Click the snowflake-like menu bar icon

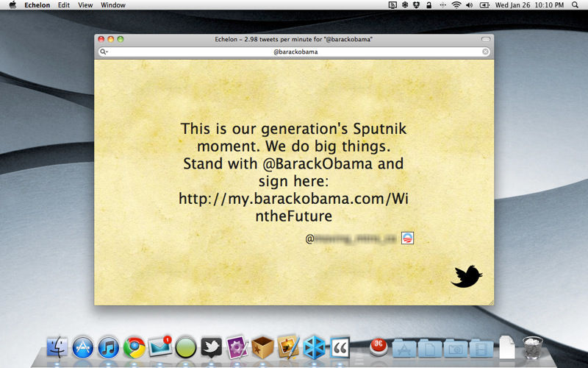(x=405, y=5)
